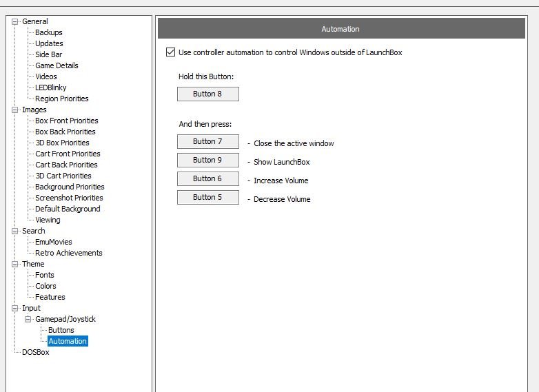Open the Default Background page
The width and height of the screenshot is (539, 392).
click(68, 209)
